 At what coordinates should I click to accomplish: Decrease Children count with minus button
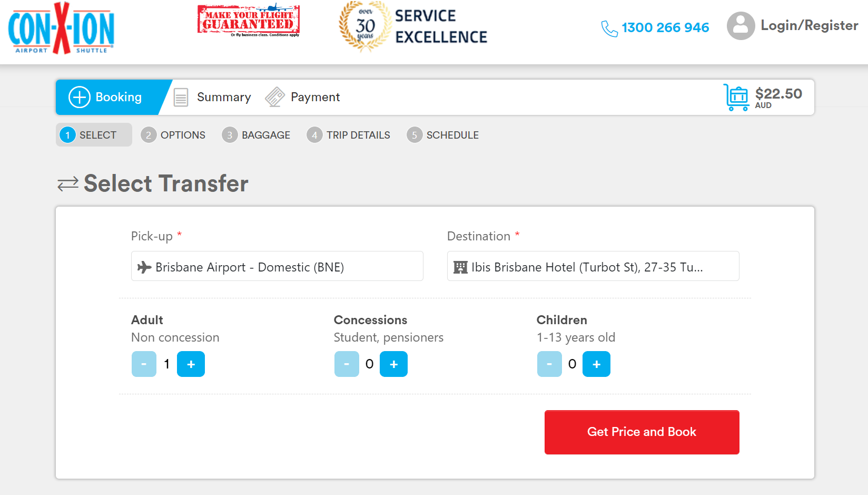pos(549,364)
